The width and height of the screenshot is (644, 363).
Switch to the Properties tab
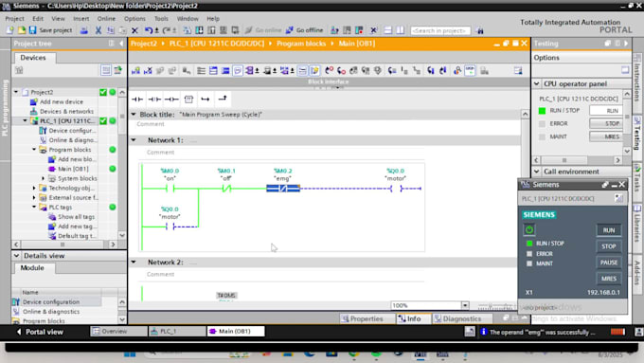coord(363,318)
